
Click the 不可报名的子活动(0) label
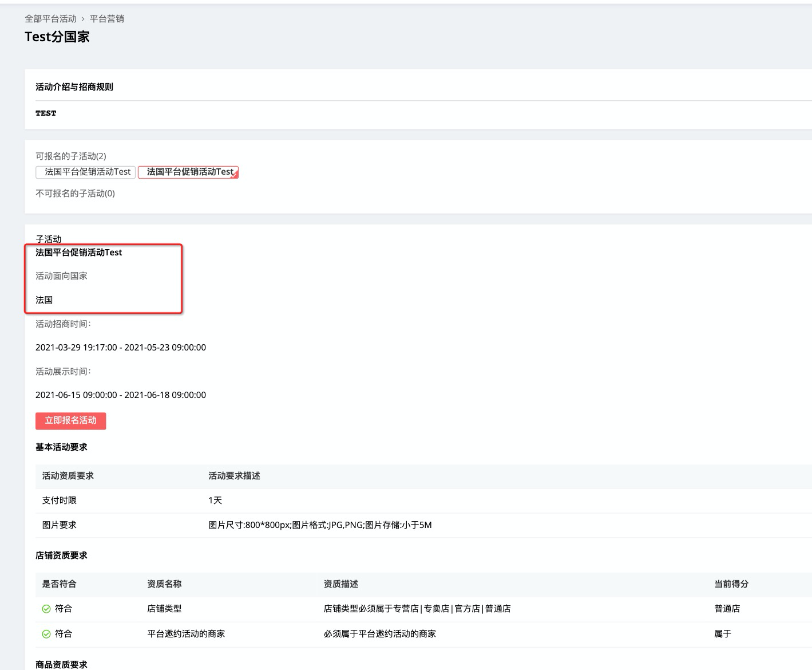76,194
